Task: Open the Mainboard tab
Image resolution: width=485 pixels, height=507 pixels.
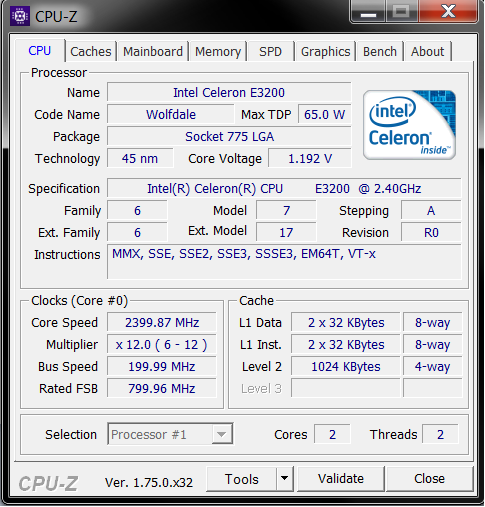Action: click(153, 52)
